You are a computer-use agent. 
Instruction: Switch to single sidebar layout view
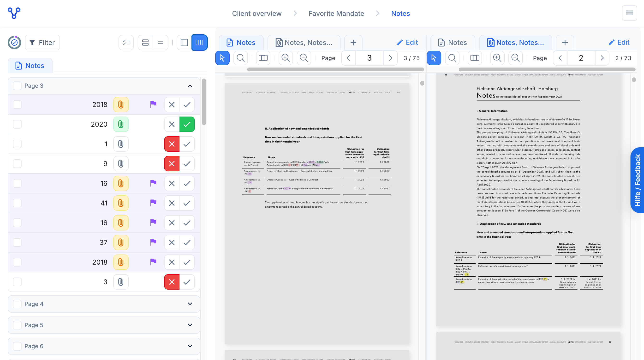point(184,43)
